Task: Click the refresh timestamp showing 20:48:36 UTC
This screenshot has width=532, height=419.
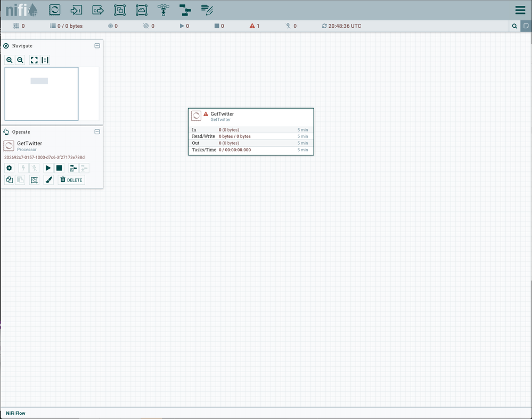Action: [x=341, y=26]
